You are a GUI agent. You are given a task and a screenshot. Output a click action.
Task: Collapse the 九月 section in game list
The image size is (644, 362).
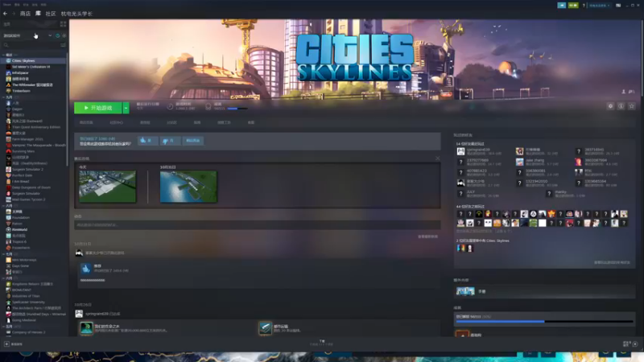tap(4, 97)
